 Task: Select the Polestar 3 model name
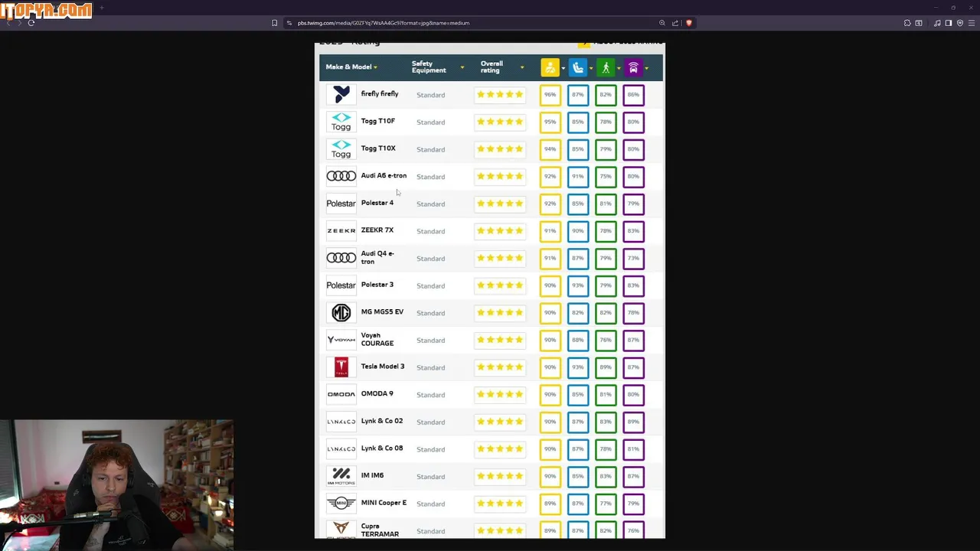pyautogui.click(x=377, y=285)
